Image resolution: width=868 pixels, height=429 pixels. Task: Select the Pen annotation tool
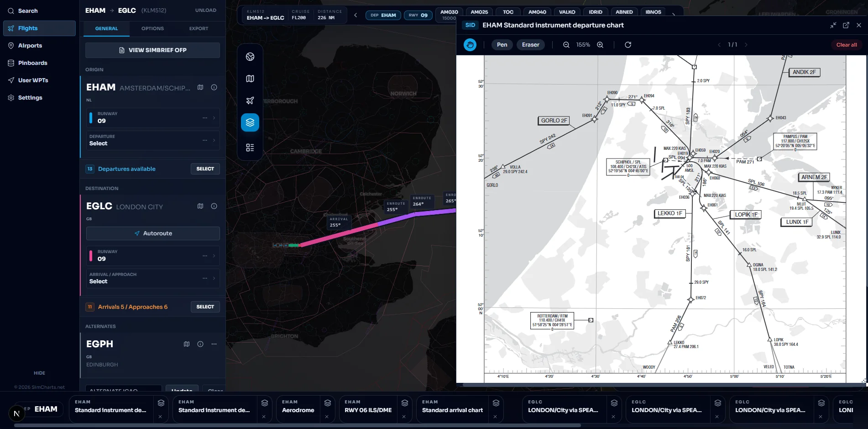(x=502, y=45)
